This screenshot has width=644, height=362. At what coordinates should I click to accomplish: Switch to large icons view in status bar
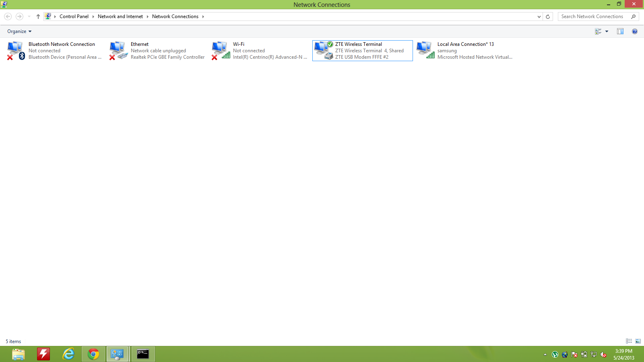(x=638, y=341)
